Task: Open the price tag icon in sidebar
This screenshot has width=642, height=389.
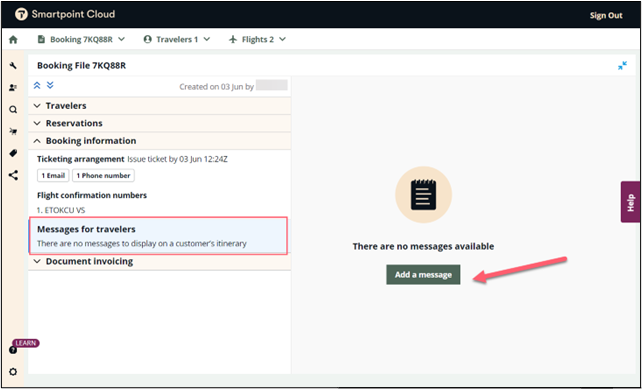Action: (x=13, y=154)
